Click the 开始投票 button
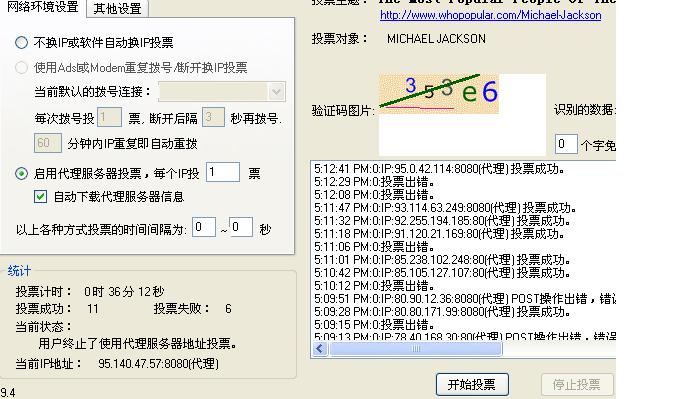This screenshot has height=399, width=683. [472, 384]
